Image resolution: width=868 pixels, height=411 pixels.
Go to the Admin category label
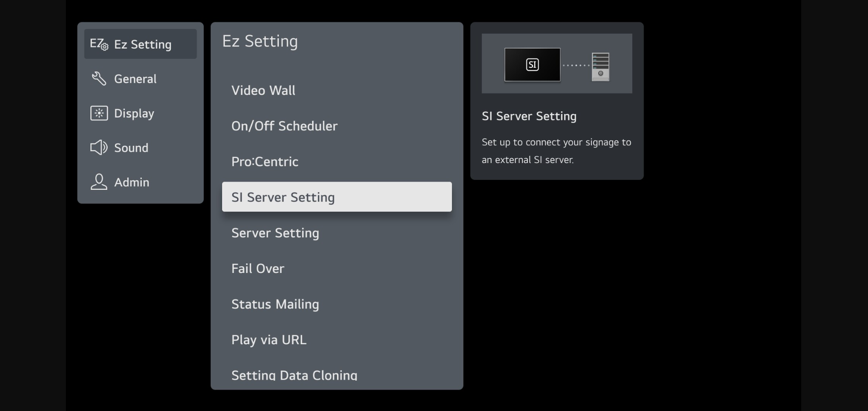click(x=132, y=183)
